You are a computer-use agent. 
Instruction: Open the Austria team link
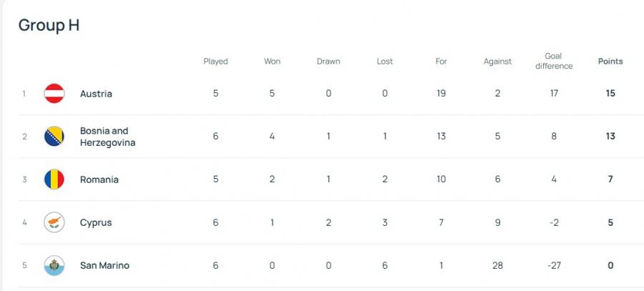tap(96, 94)
